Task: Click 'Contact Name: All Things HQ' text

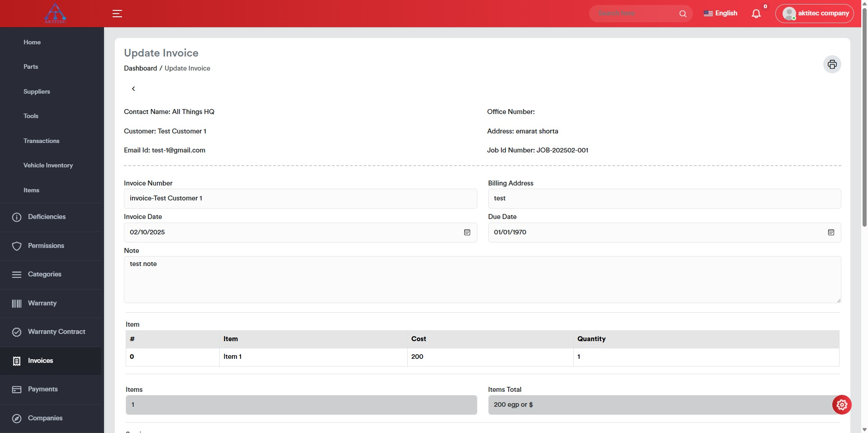Action: point(169,112)
